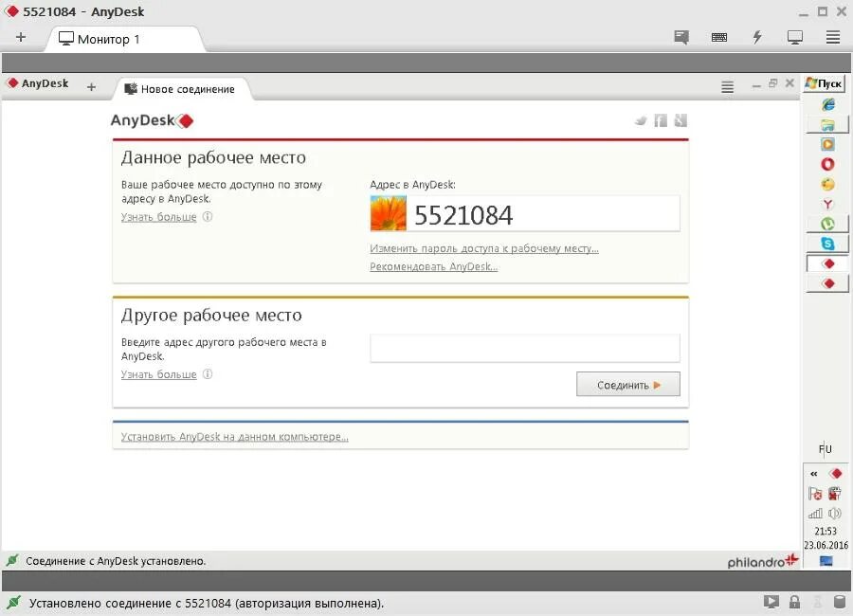Click the Show Desktop icon below date

(826, 560)
